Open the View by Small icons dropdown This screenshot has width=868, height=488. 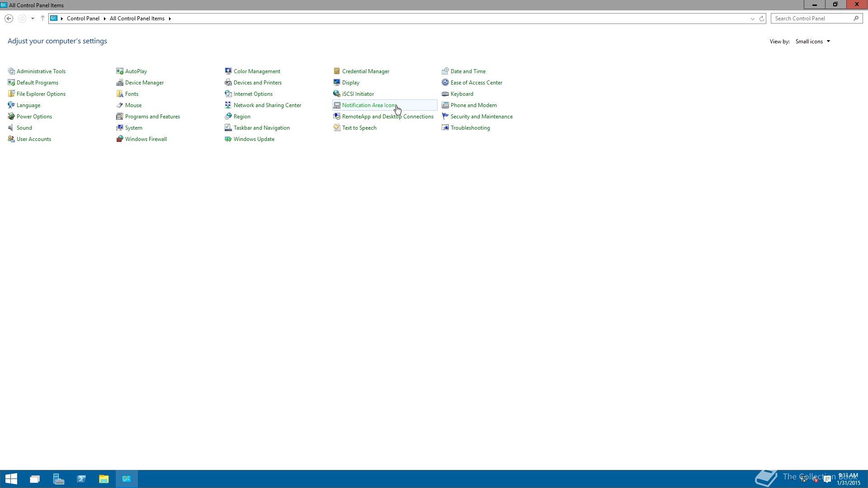[x=813, y=42]
